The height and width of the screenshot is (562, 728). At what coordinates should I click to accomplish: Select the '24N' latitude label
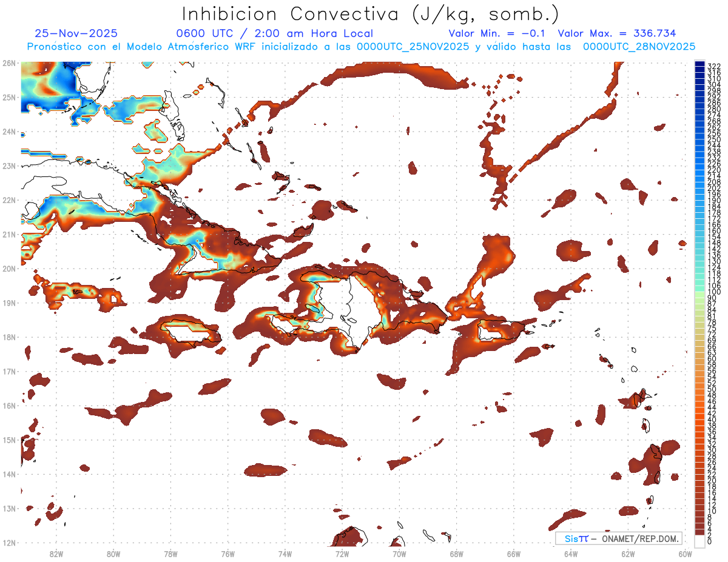9,131
